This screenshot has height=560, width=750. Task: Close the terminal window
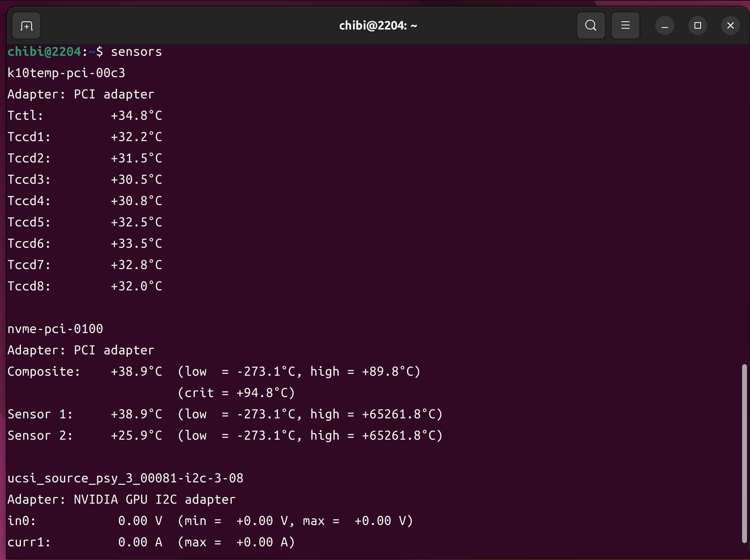[730, 26]
